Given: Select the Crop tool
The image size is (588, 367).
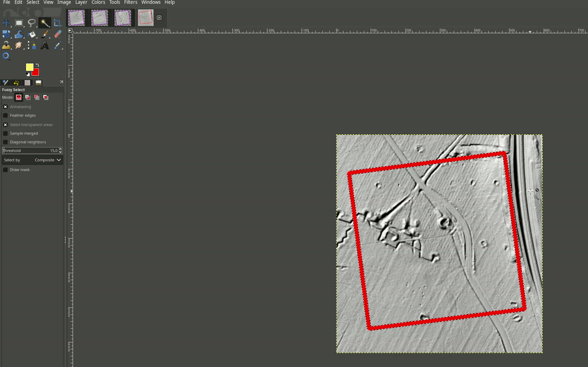Looking at the screenshot, I should (57, 23).
